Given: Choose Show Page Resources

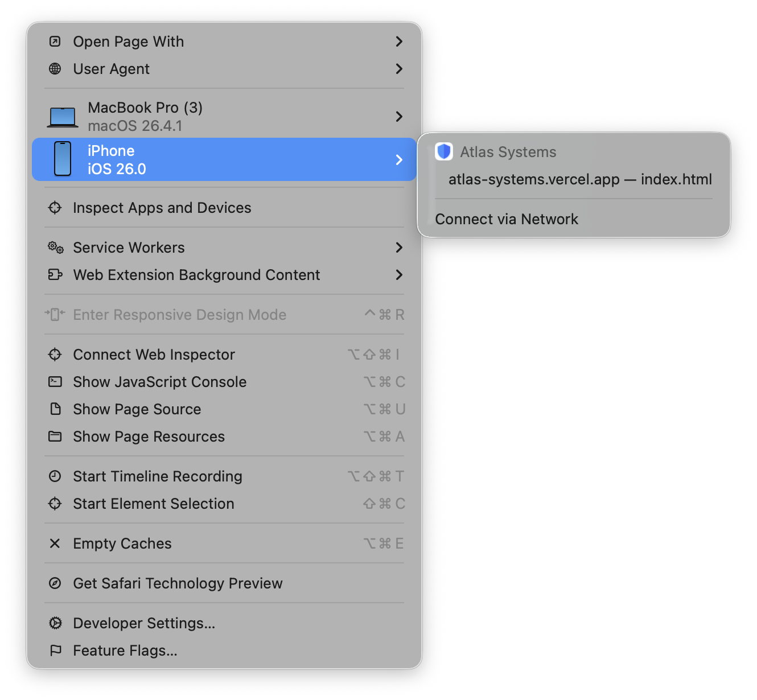Looking at the screenshot, I should (x=224, y=437).
